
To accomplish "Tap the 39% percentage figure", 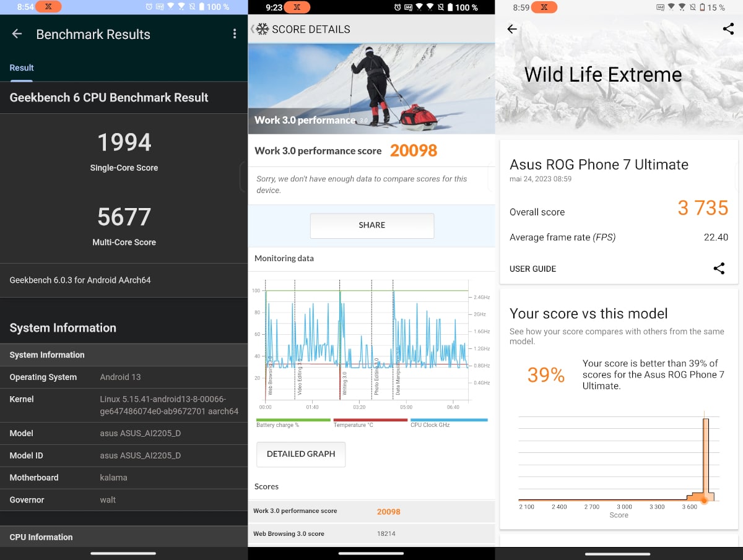I will pyautogui.click(x=546, y=375).
